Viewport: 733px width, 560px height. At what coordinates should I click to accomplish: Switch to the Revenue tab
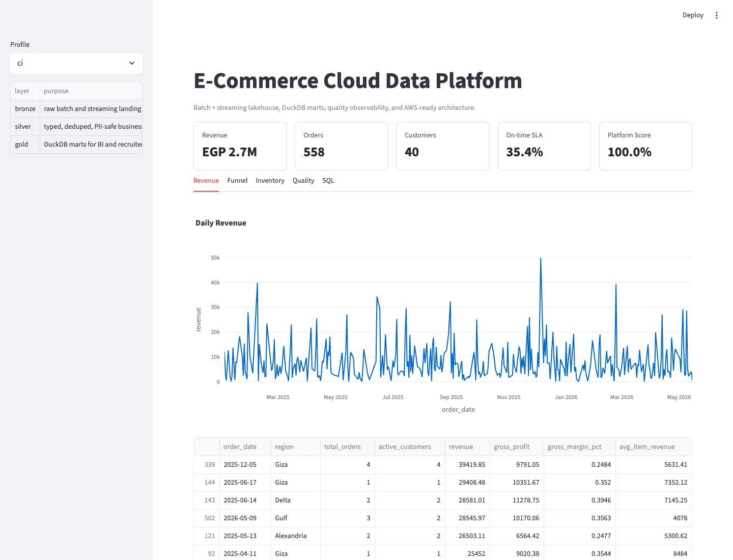pyautogui.click(x=206, y=181)
